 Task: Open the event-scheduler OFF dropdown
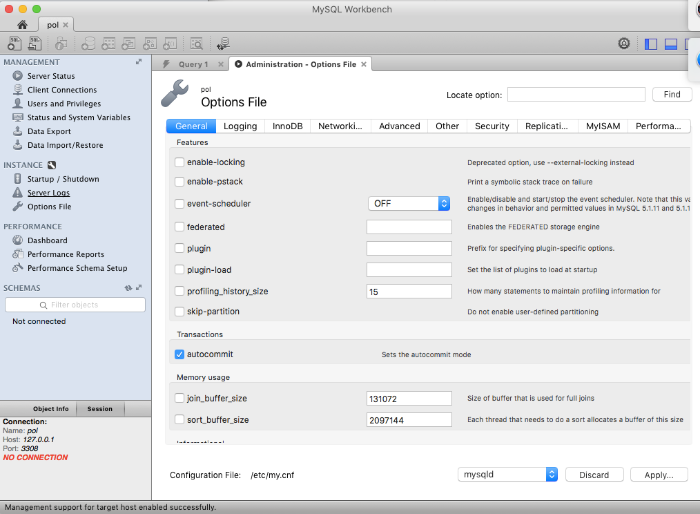409,204
